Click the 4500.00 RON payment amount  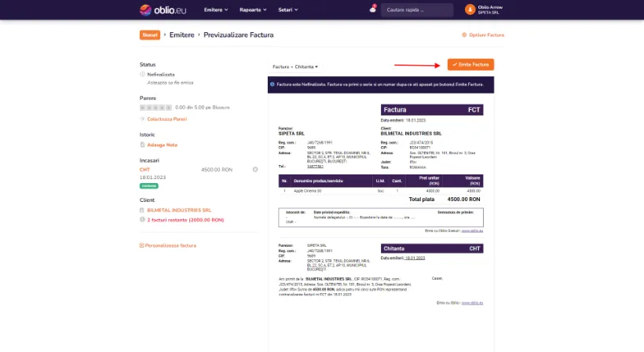point(217,170)
